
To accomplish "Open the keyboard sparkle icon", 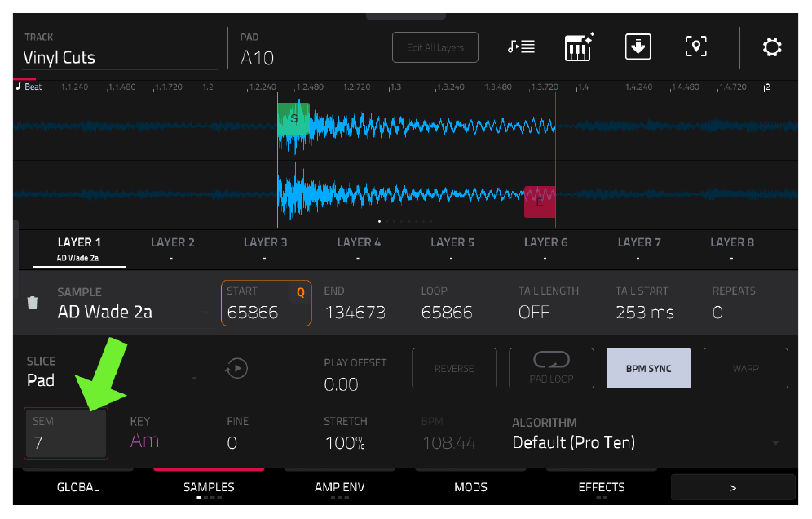I will pos(579,47).
